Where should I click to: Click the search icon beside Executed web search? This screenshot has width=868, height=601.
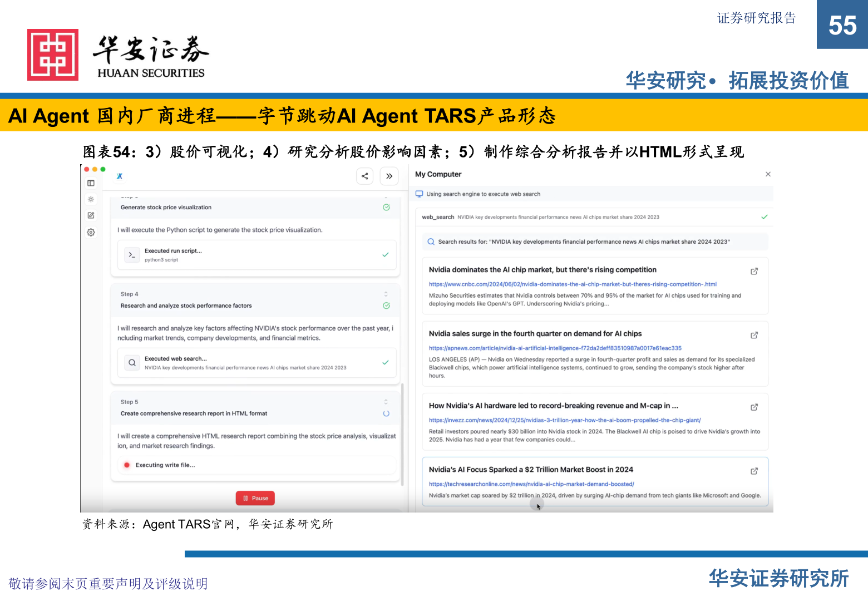[132, 363]
